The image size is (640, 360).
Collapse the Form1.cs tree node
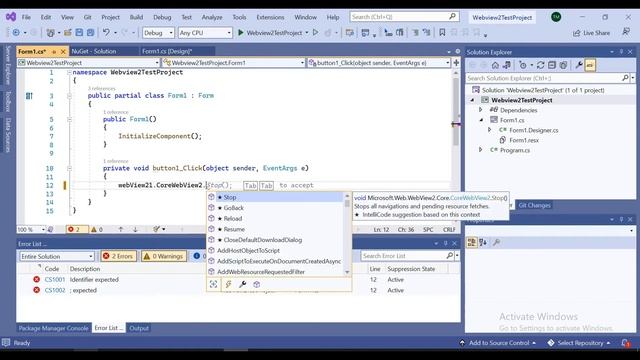click(481, 120)
